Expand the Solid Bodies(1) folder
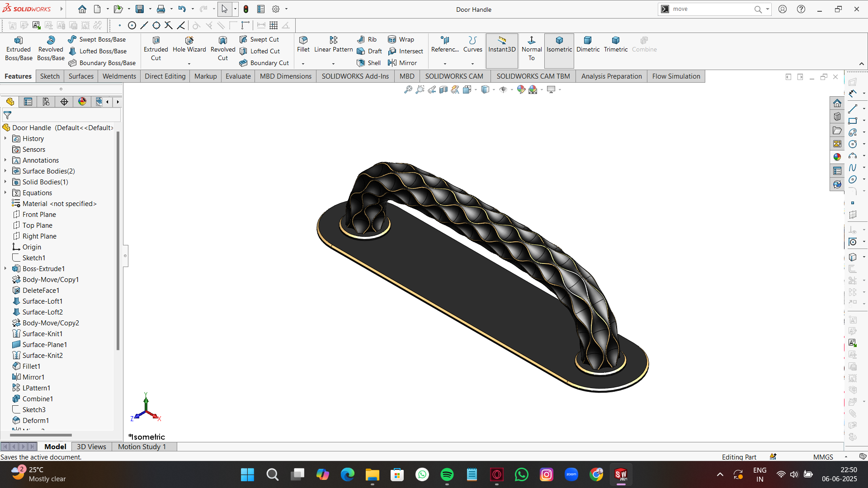 [5, 182]
